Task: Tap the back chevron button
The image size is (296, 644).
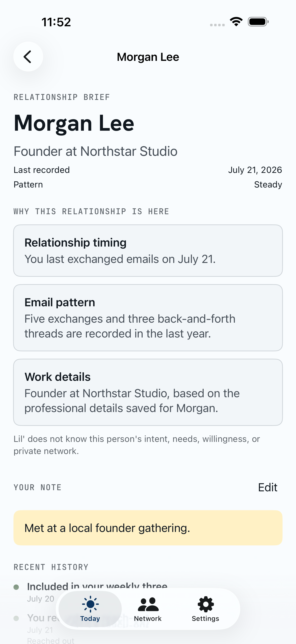Action: 28,57
